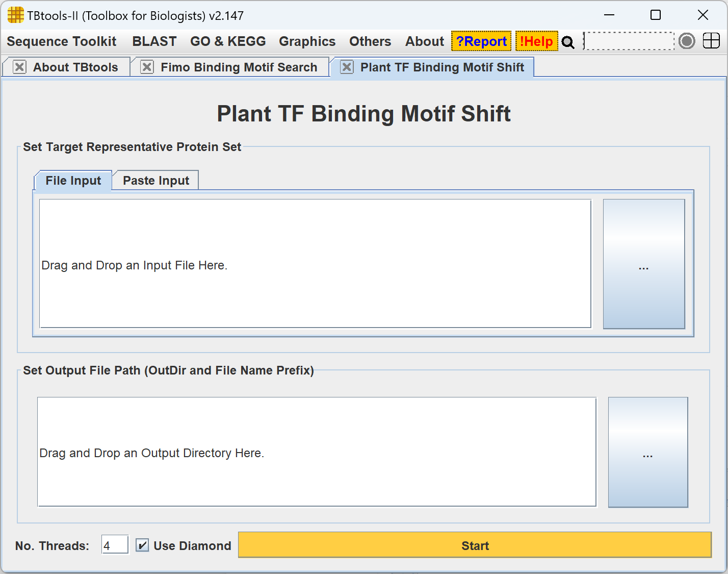Toggle the Use Diamond checkbox
The height and width of the screenshot is (574, 728).
tap(142, 545)
